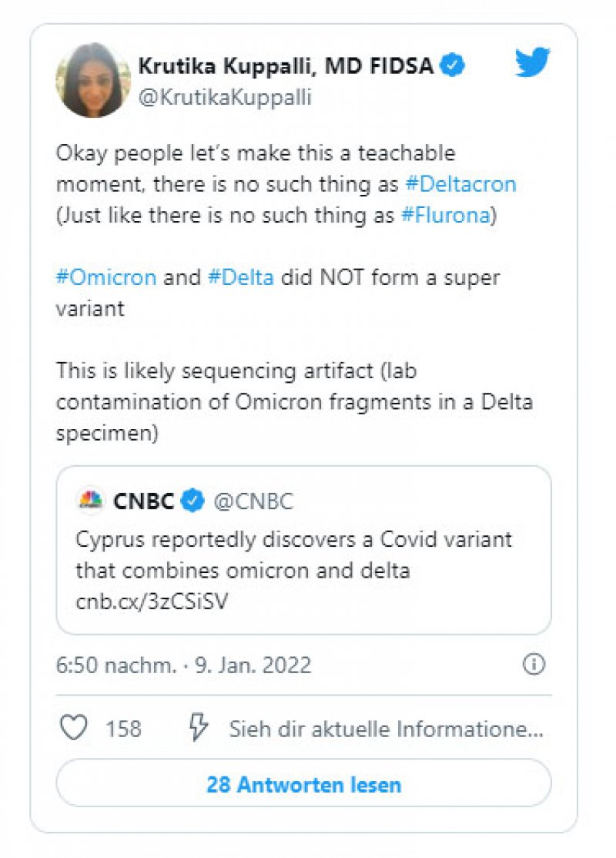The width and height of the screenshot is (616, 858).
Task: Like the tweet with the heart icon
Action: pos(73,728)
